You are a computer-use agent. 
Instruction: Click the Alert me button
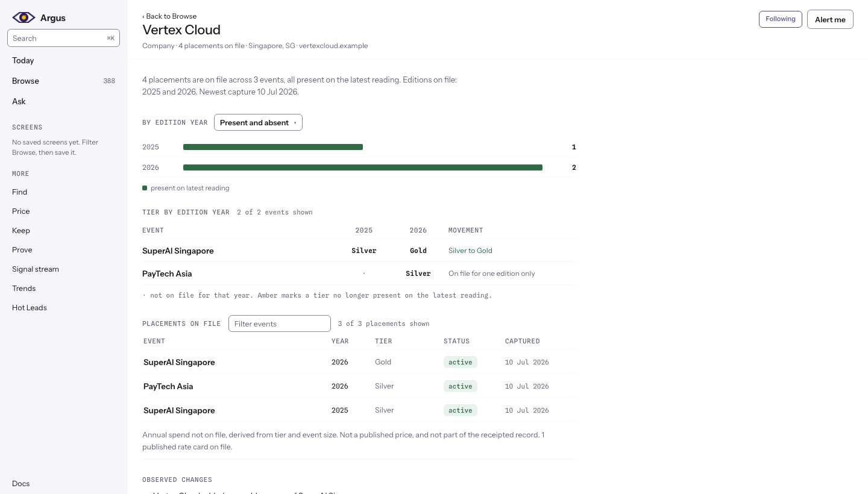(x=830, y=19)
